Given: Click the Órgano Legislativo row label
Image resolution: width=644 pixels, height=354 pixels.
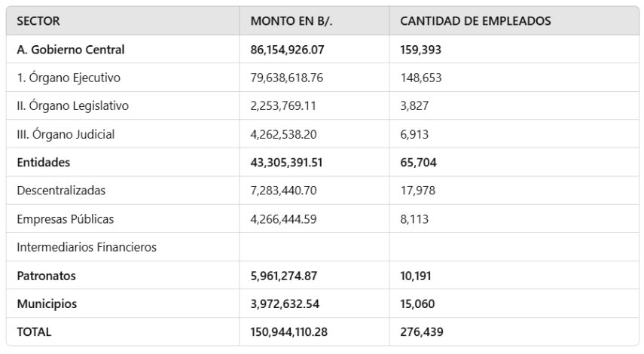Looking at the screenshot, I should (72, 106).
